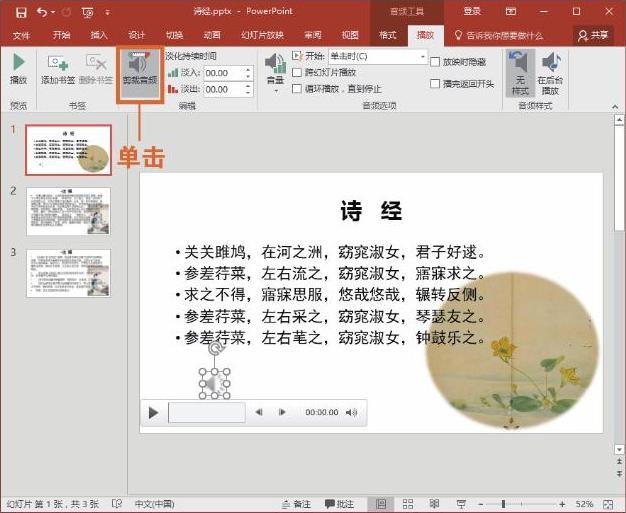Click the Redo icon in quick access toolbar
This screenshot has height=513, width=626.
click(x=67, y=12)
